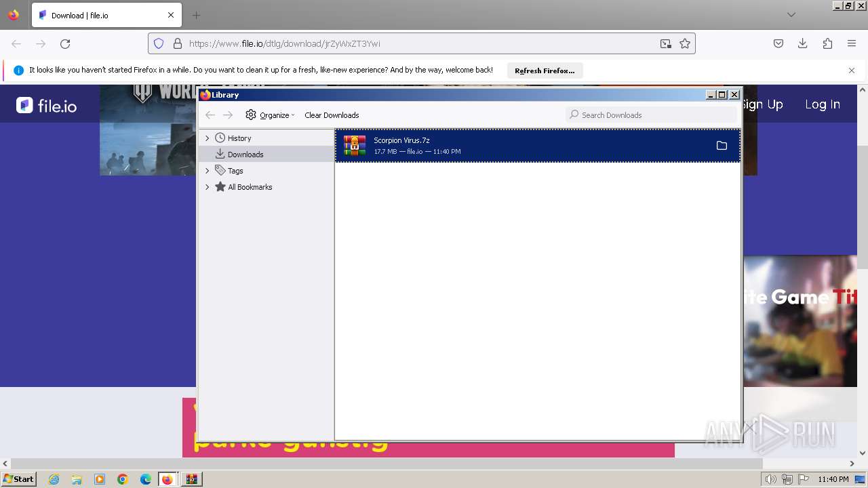Viewport: 868px width, 488px height.
Task: Launch Internet Explorer from taskbar
Action: pos(54,479)
